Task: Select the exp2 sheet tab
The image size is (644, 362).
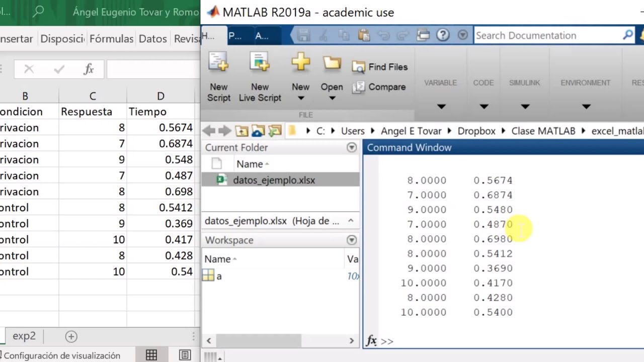Action: pos(24,336)
